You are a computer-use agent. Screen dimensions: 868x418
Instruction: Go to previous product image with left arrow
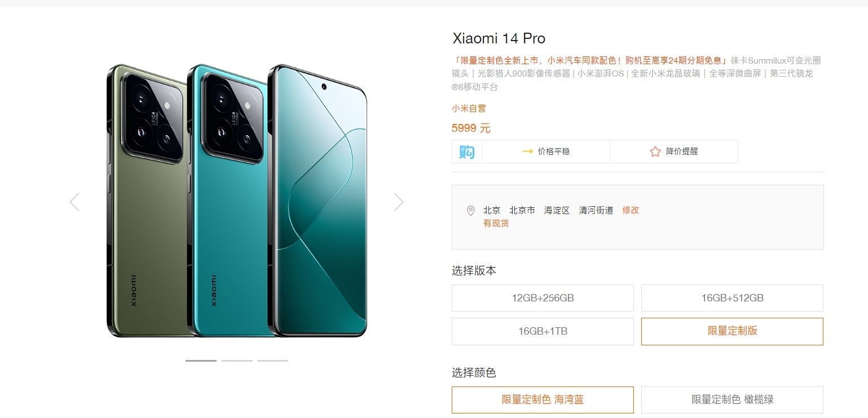74,202
